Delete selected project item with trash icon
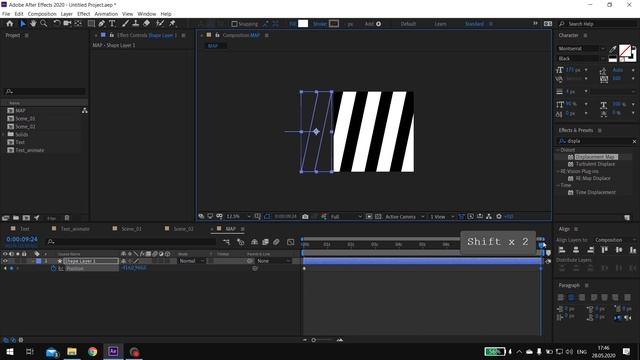The height and width of the screenshot is (360, 640). coord(67,218)
